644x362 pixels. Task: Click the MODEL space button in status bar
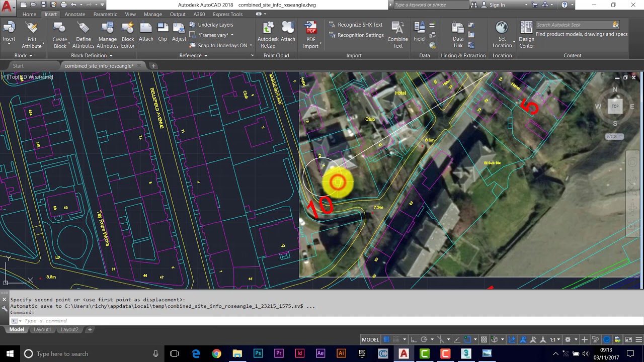[x=370, y=339]
